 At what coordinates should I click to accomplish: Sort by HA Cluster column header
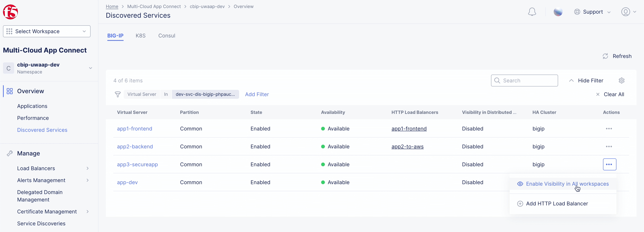point(544,112)
